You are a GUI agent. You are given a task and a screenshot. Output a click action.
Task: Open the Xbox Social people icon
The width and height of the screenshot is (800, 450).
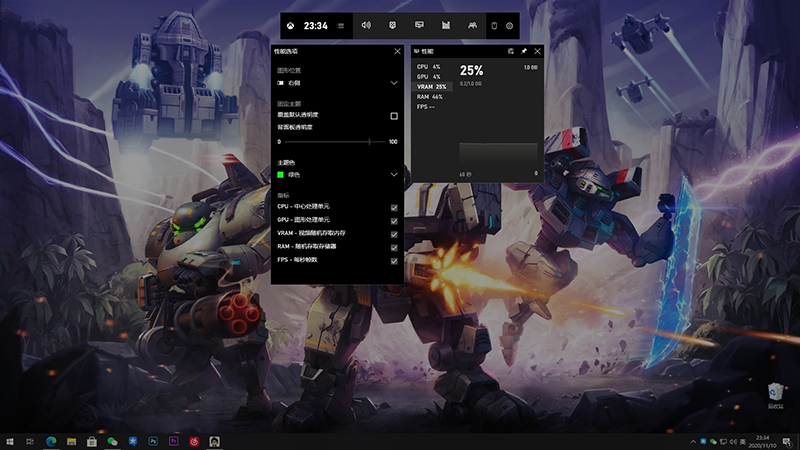472,25
